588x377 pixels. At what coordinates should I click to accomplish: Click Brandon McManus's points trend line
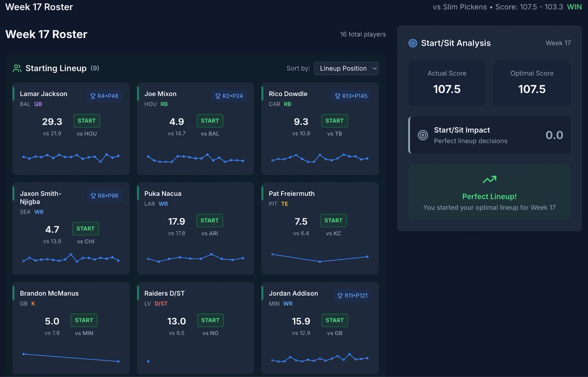click(71, 357)
